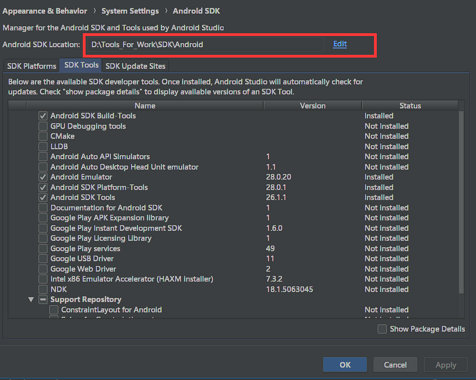This screenshot has width=476, height=380.
Task: Sort by the Name column header
Action: pos(145,105)
